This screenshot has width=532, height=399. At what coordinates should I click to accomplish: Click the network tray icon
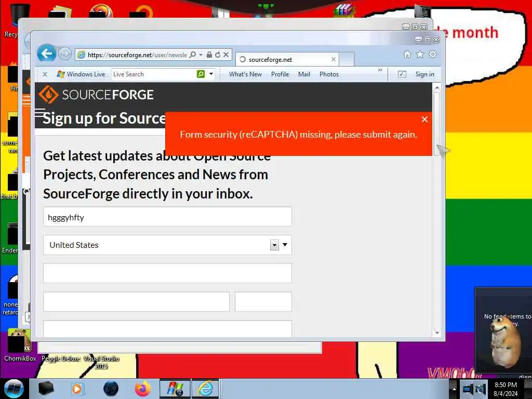coord(468,389)
